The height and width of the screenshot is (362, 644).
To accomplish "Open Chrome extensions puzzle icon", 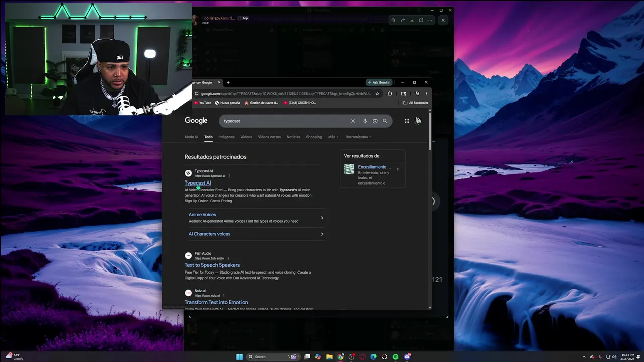I will 390,93.
